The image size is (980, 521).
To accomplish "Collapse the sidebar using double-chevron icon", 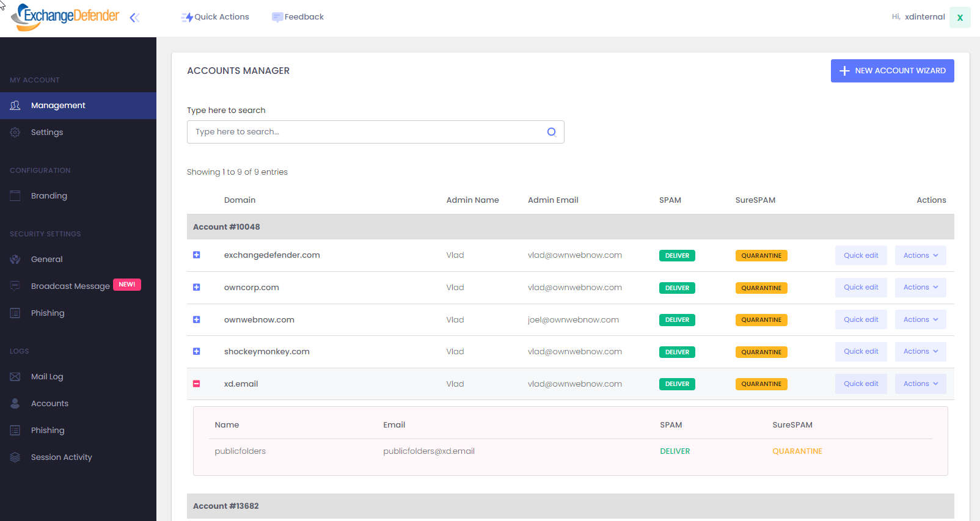I will [134, 18].
